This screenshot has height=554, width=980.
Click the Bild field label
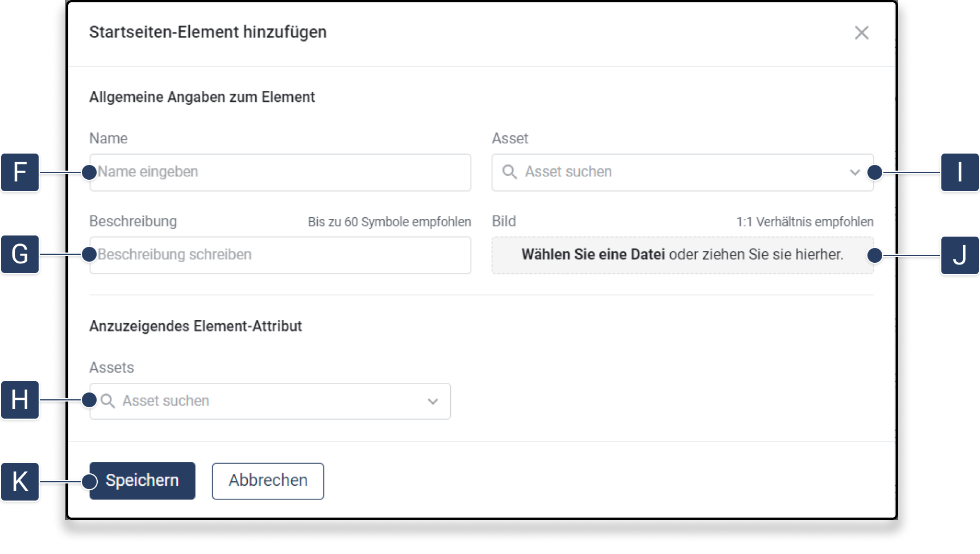click(x=504, y=221)
